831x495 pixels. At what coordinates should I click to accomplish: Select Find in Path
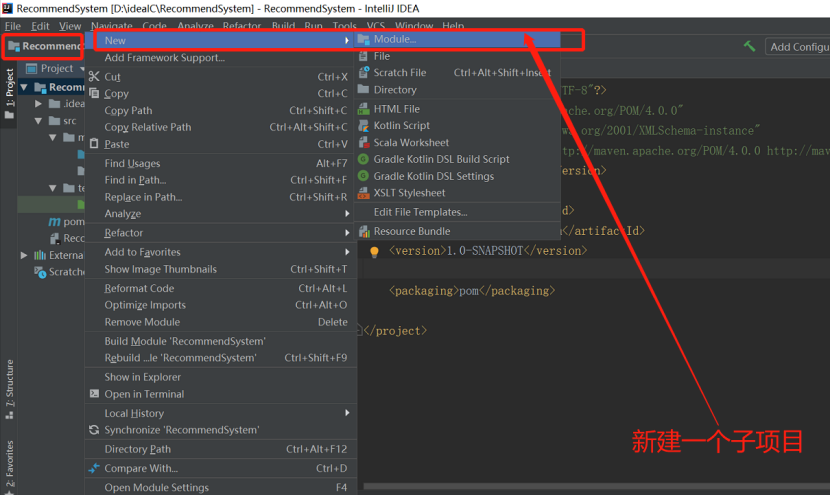[x=222, y=180]
